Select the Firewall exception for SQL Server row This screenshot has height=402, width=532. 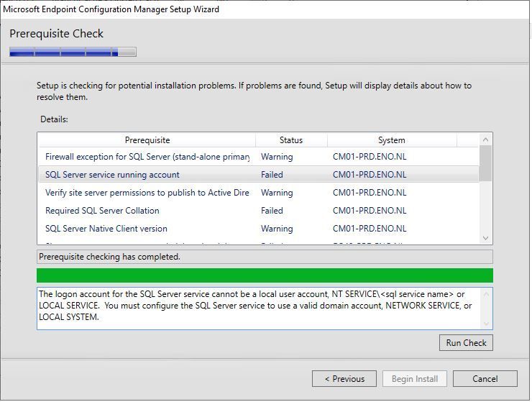click(259, 157)
